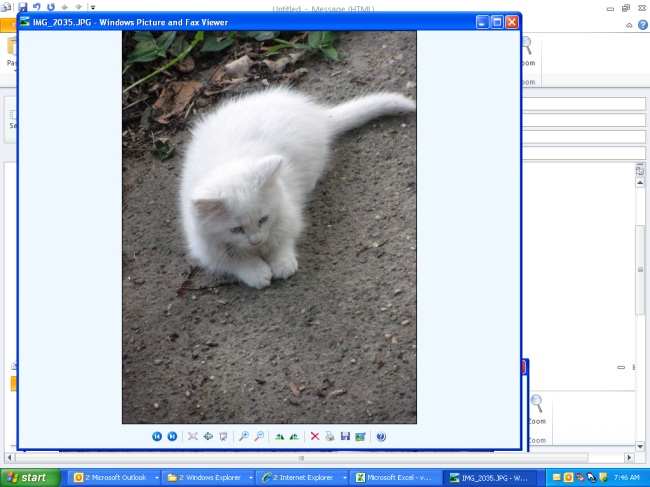This screenshot has width=650, height=487.
Task: Delete the image with red X
Action: point(315,436)
